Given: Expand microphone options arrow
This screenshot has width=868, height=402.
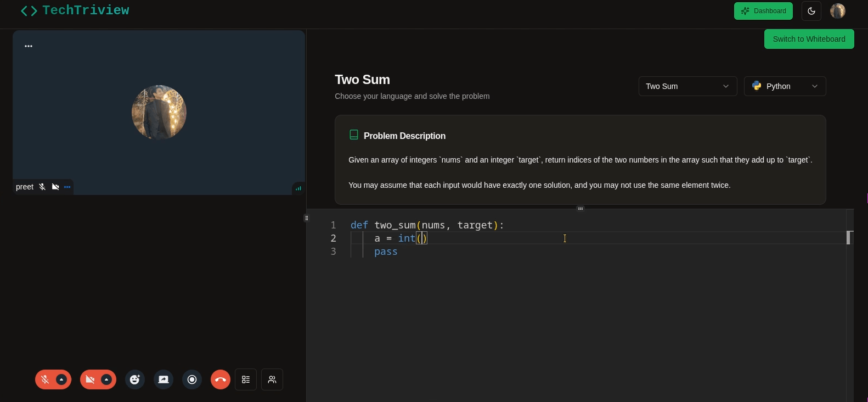Looking at the screenshot, I should (x=61, y=379).
